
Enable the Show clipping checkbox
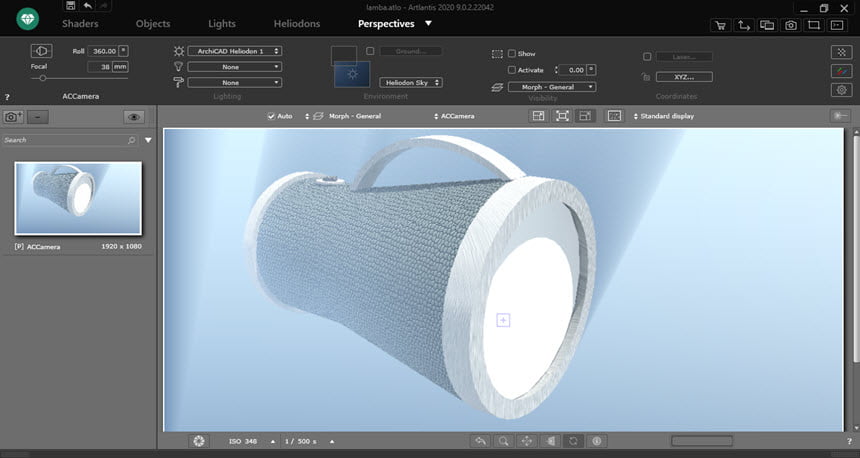(x=512, y=54)
